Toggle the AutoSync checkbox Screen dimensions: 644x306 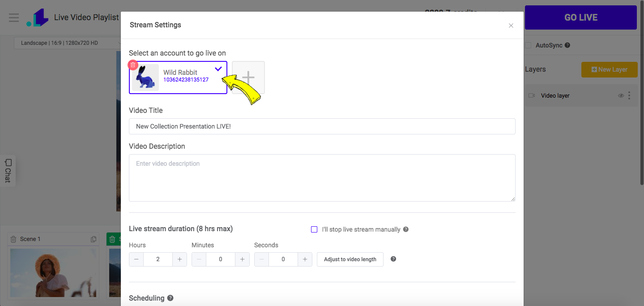tap(528, 45)
